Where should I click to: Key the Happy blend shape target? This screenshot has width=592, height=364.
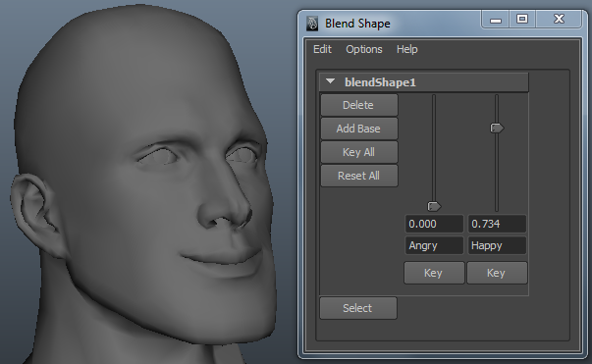(497, 273)
